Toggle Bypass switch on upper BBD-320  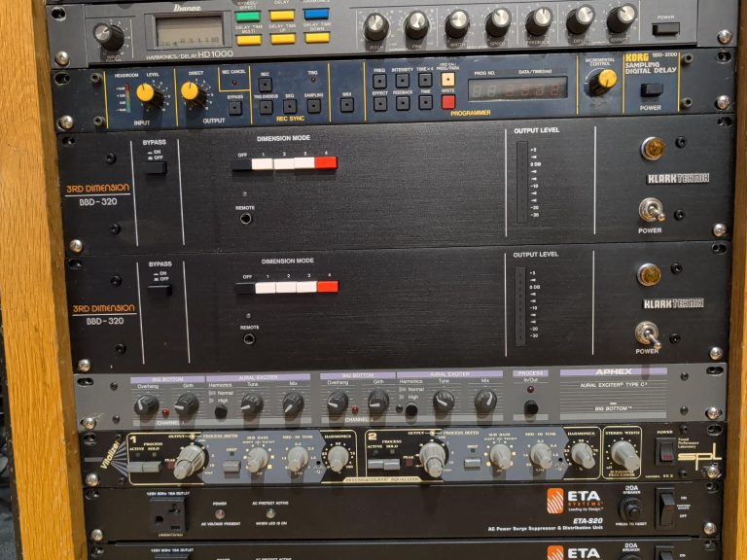tap(156, 167)
